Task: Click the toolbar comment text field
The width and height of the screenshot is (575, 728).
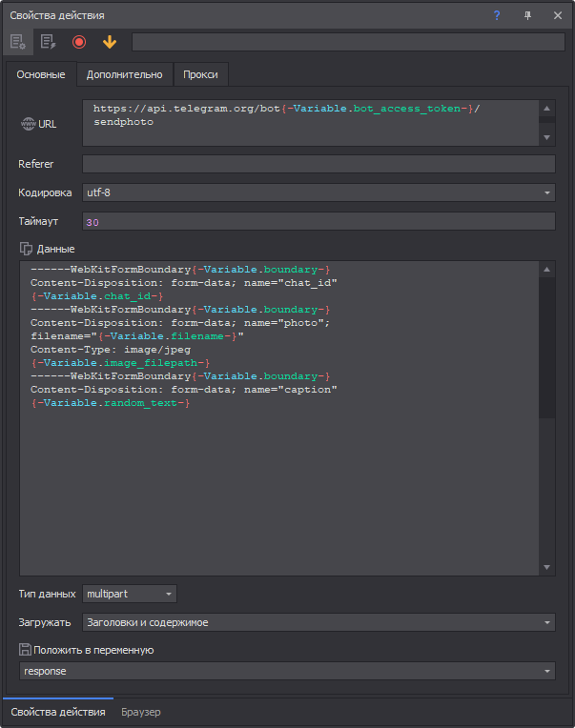Action: (348, 42)
